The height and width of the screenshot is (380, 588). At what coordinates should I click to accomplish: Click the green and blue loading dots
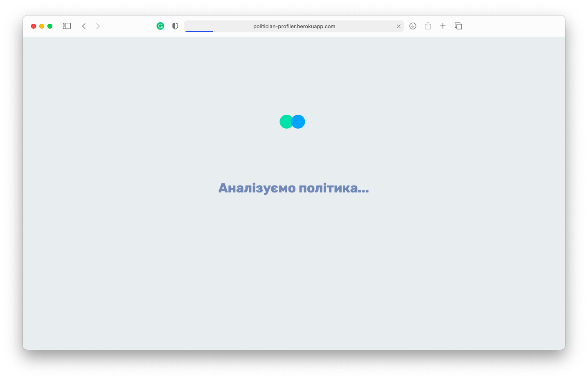click(292, 122)
